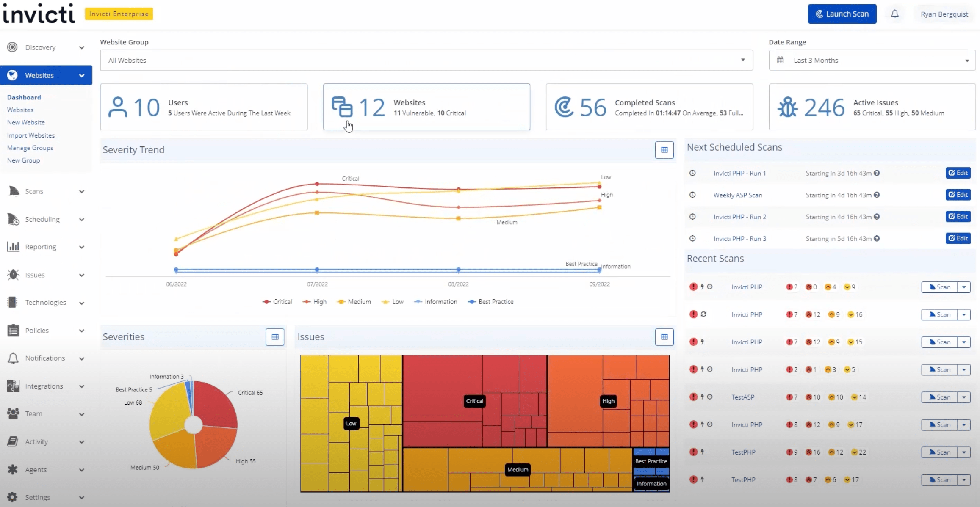Open the Import Websites submenu item
Viewport: 980px width, 507px height.
click(31, 135)
